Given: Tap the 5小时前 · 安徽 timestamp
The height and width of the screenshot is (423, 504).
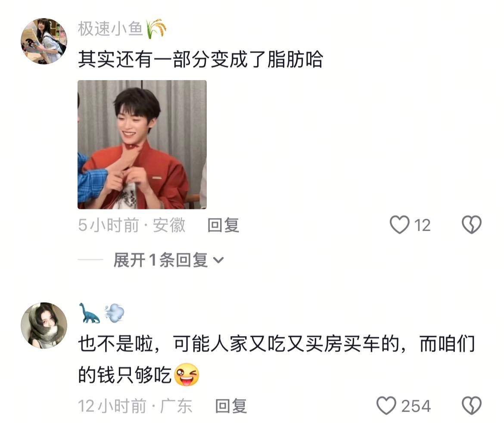Looking at the screenshot, I should pyautogui.click(x=132, y=225).
